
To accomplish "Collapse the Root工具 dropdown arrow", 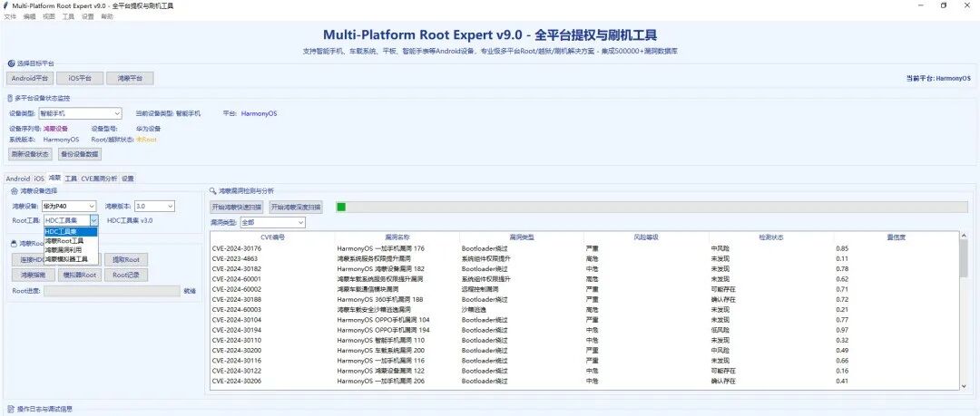I will 93,220.
